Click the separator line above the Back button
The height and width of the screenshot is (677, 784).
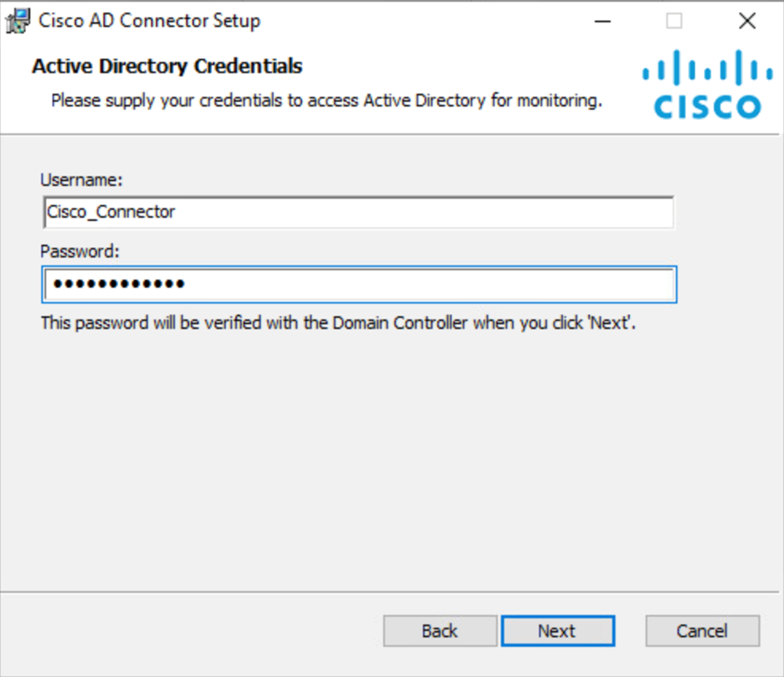390,592
